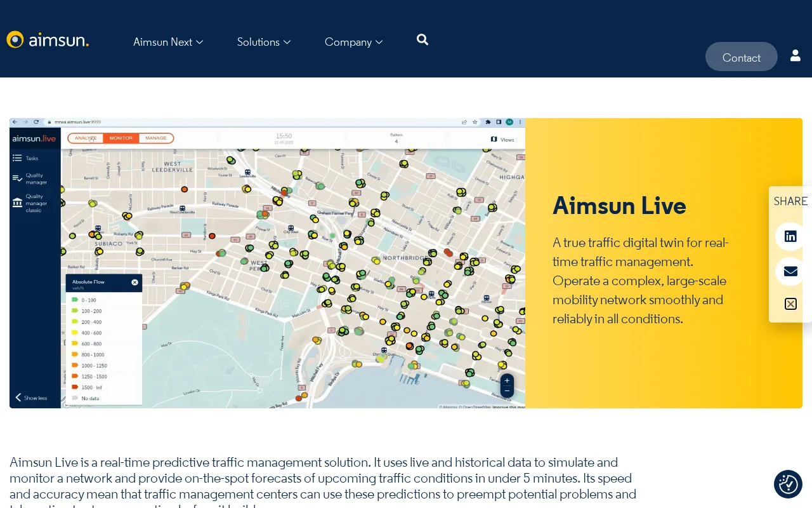Share the page via the X icon
This screenshot has width=812, height=508.
click(790, 304)
